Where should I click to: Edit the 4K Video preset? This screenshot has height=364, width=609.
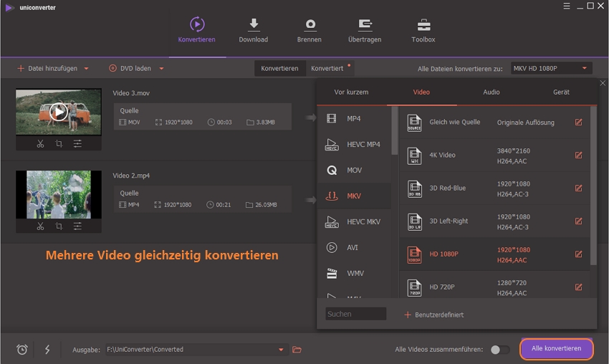pos(578,155)
